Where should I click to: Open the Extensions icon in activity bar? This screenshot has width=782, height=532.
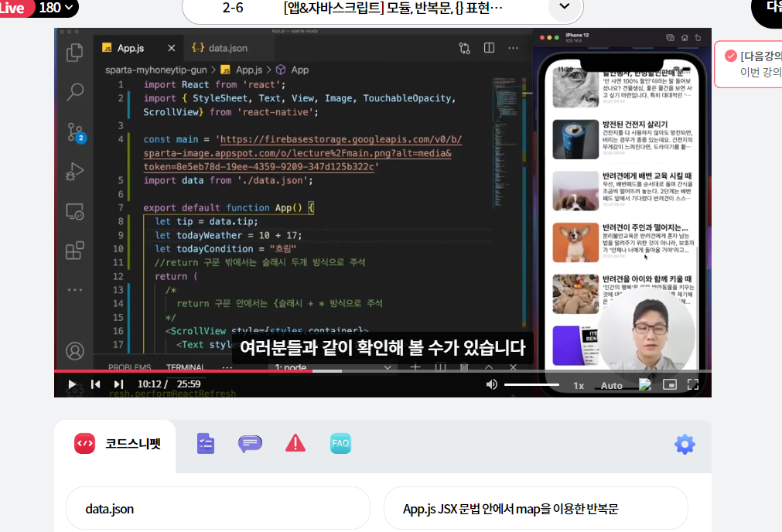tap(74, 251)
